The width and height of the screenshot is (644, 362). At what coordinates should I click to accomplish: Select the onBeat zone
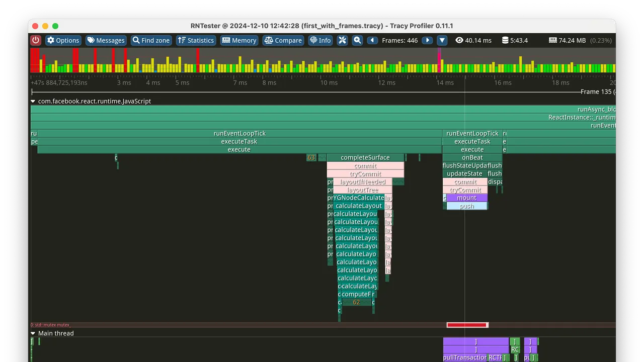pyautogui.click(x=472, y=157)
